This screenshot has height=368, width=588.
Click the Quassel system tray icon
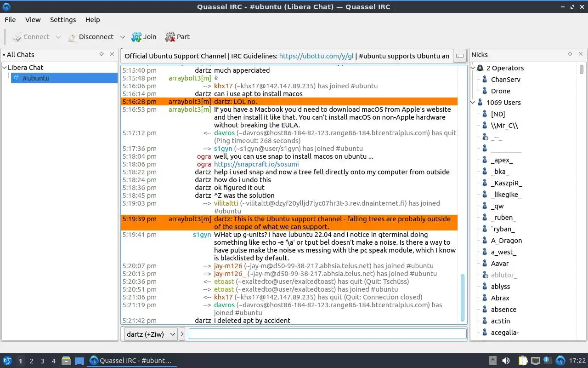[x=560, y=361]
